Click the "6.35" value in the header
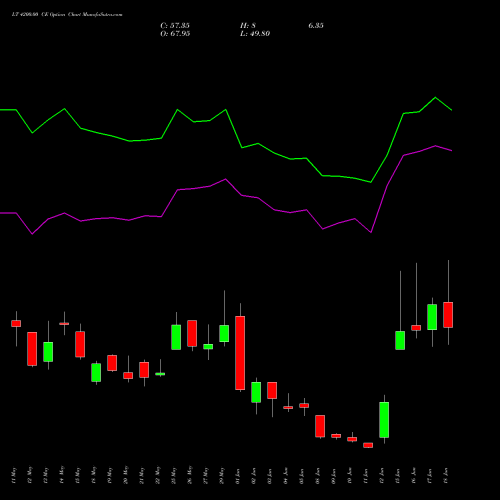This screenshot has height=500, width=500. [x=316, y=26]
